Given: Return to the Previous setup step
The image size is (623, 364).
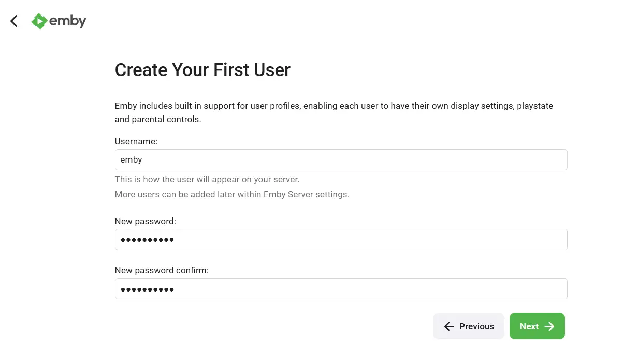Looking at the screenshot, I should (x=468, y=326).
